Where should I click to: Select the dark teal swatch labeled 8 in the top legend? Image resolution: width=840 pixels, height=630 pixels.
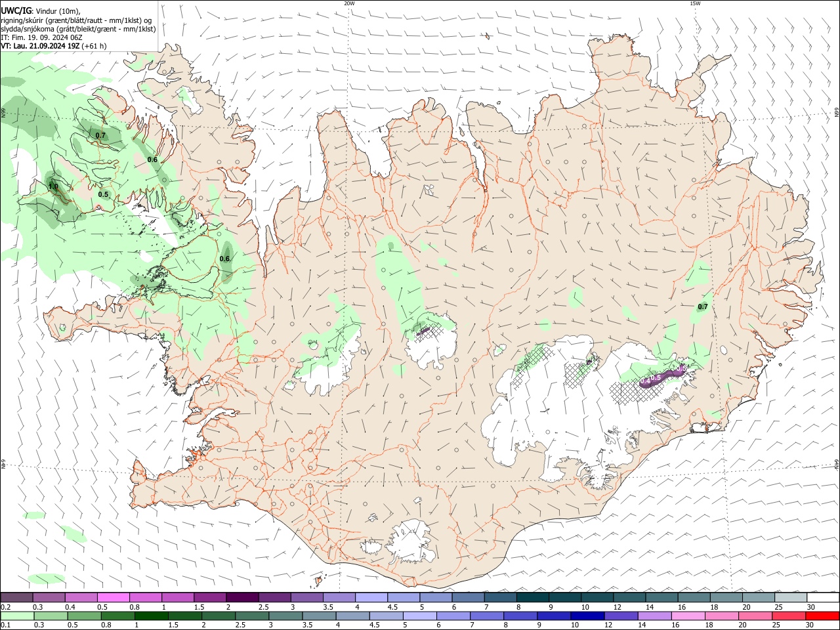click(x=532, y=597)
